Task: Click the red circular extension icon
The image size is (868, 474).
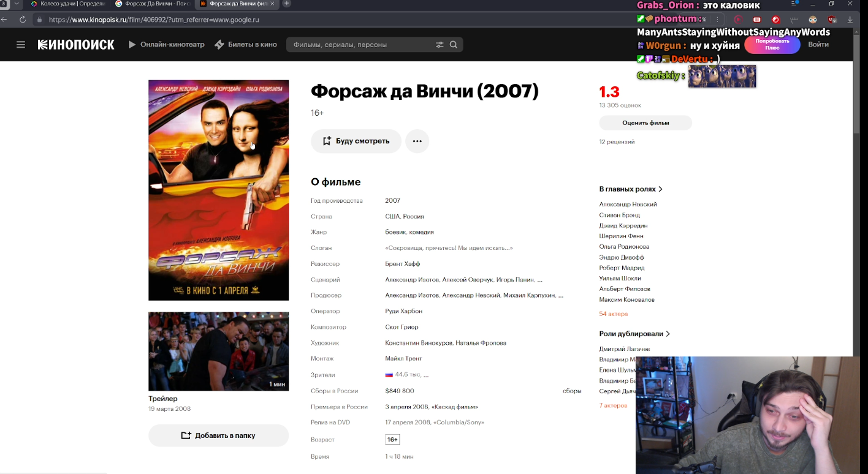Action: point(775,20)
